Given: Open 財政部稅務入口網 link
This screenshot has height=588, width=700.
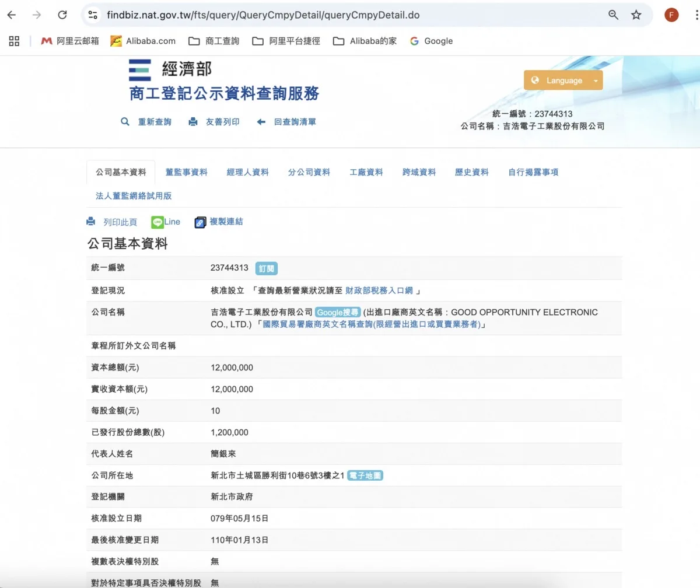Looking at the screenshot, I should pos(379,290).
